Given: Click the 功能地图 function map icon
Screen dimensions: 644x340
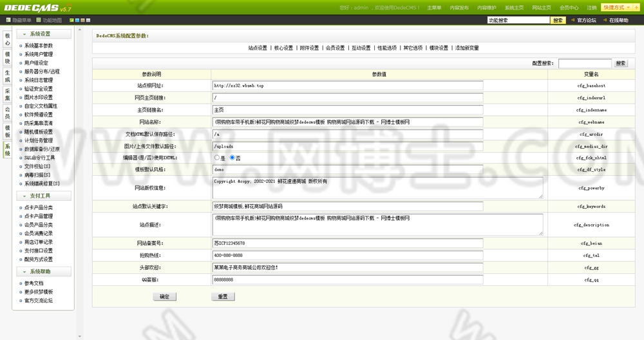Looking at the screenshot, I should click(39, 20).
